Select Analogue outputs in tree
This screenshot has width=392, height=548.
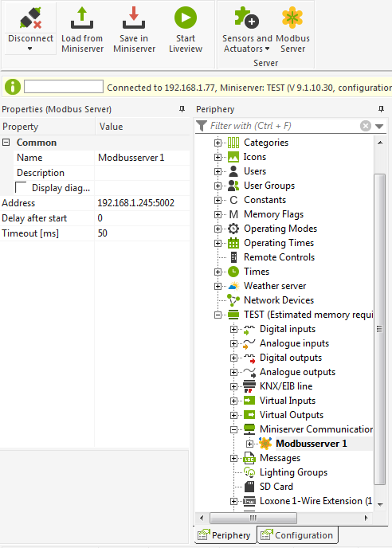297,372
